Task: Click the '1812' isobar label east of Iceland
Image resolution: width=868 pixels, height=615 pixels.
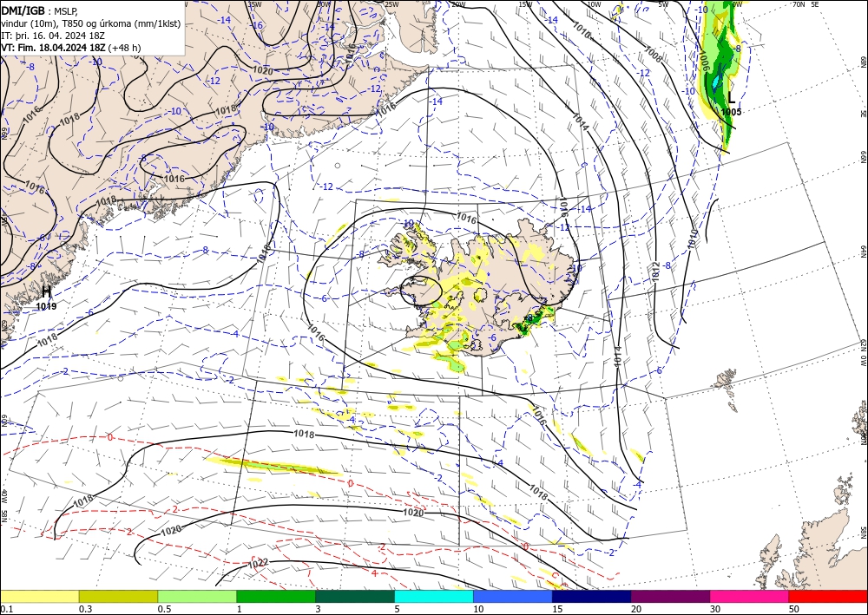Action: click(x=656, y=272)
